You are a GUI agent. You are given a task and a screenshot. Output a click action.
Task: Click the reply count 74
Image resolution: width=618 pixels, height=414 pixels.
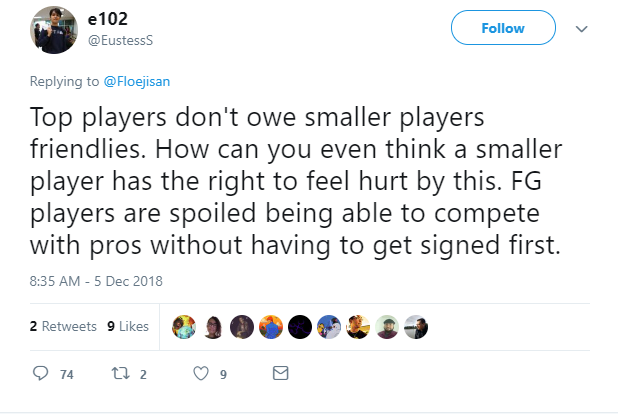(x=67, y=374)
